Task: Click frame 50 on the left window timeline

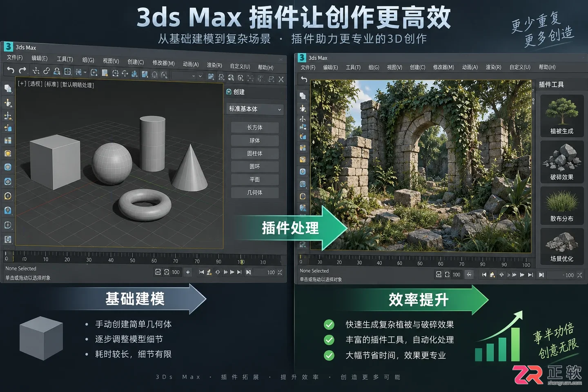Action: [132, 261]
